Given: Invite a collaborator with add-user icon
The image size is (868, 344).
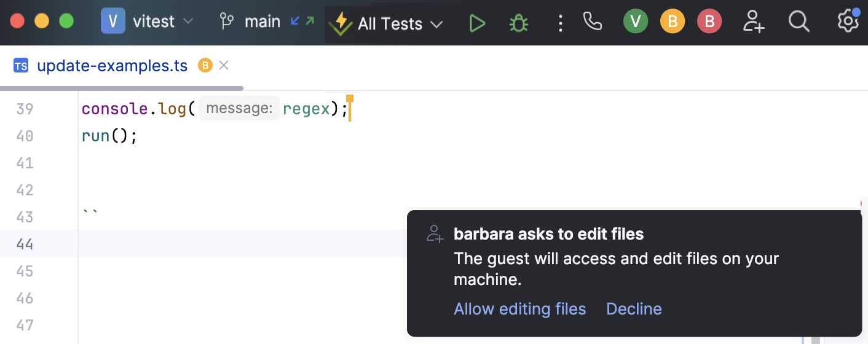Looking at the screenshot, I should [x=753, y=22].
